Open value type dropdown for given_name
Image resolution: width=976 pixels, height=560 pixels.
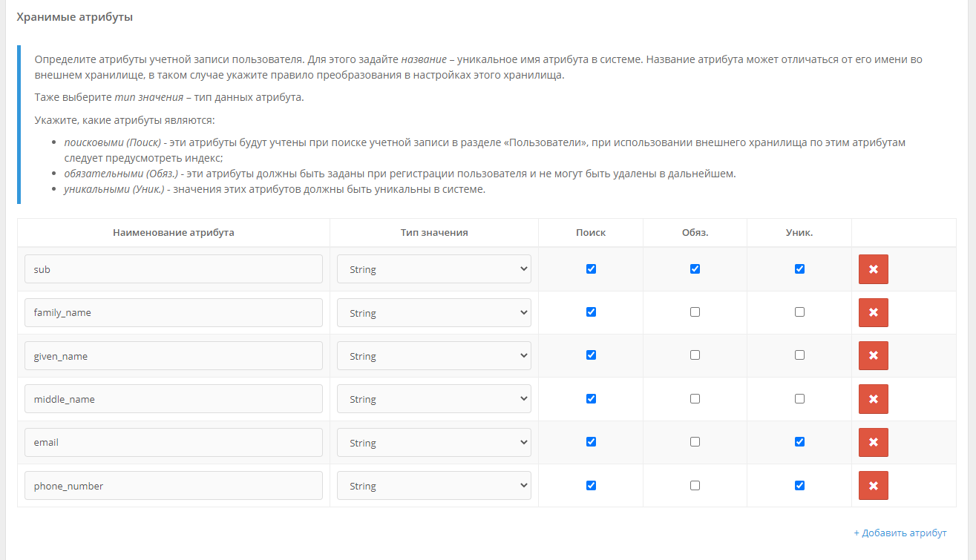click(433, 356)
